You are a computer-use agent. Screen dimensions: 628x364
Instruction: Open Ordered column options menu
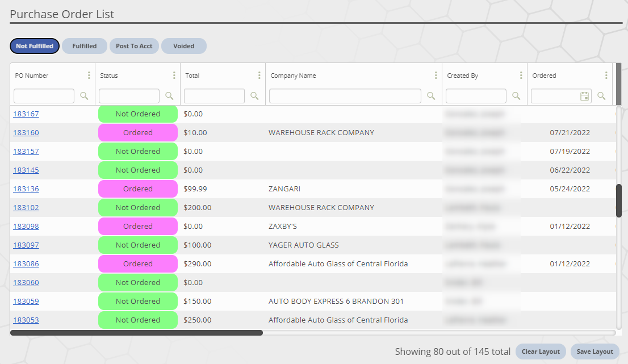tap(606, 76)
